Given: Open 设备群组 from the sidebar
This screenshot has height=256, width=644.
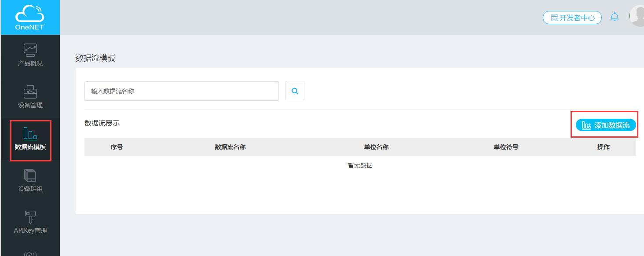Looking at the screenshot, I should tap(30, 180).
